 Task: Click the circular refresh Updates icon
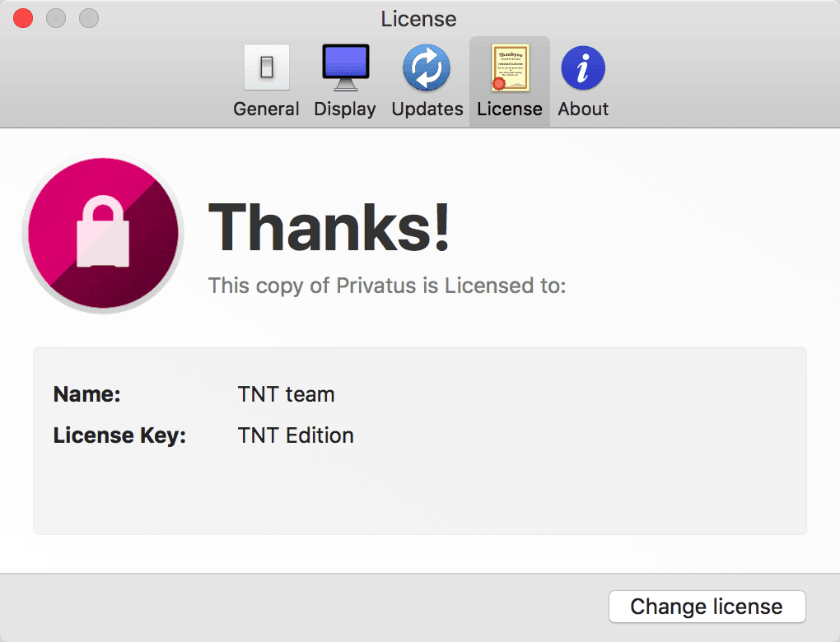(427, 67)
